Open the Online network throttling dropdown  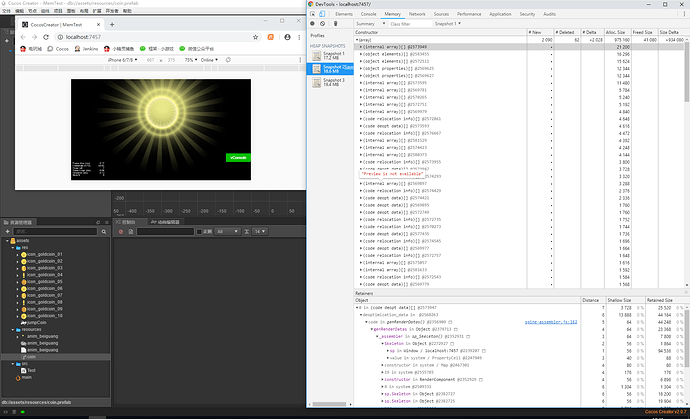click(x=207, y=60)
